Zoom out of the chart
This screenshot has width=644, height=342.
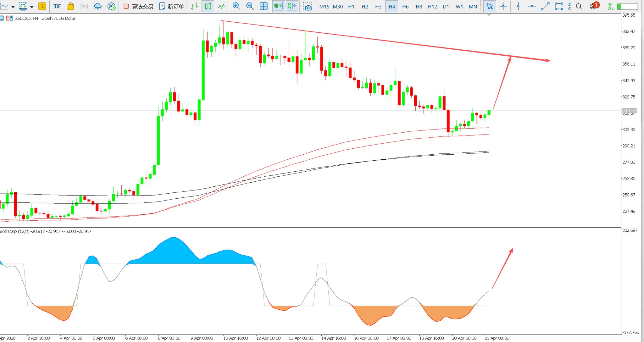[x=250, y=6]
